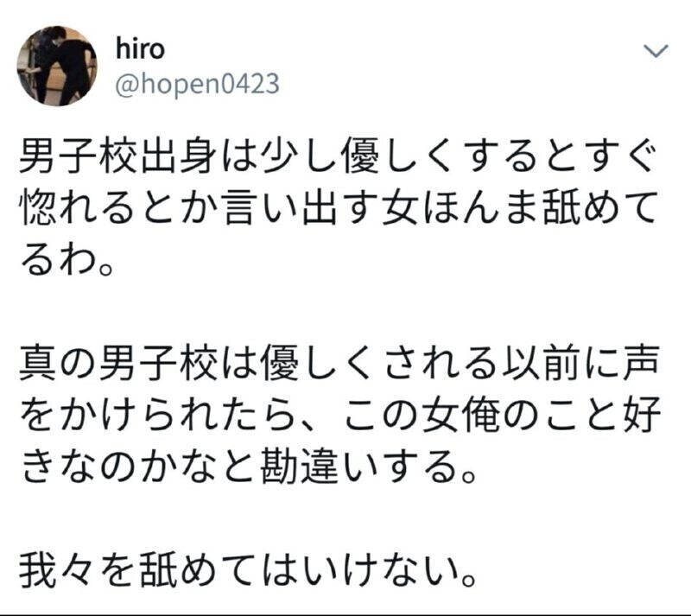Open hiro's round profile avatar
The height and width of the screenshot is (616, 691).
[x=57, y=67]
